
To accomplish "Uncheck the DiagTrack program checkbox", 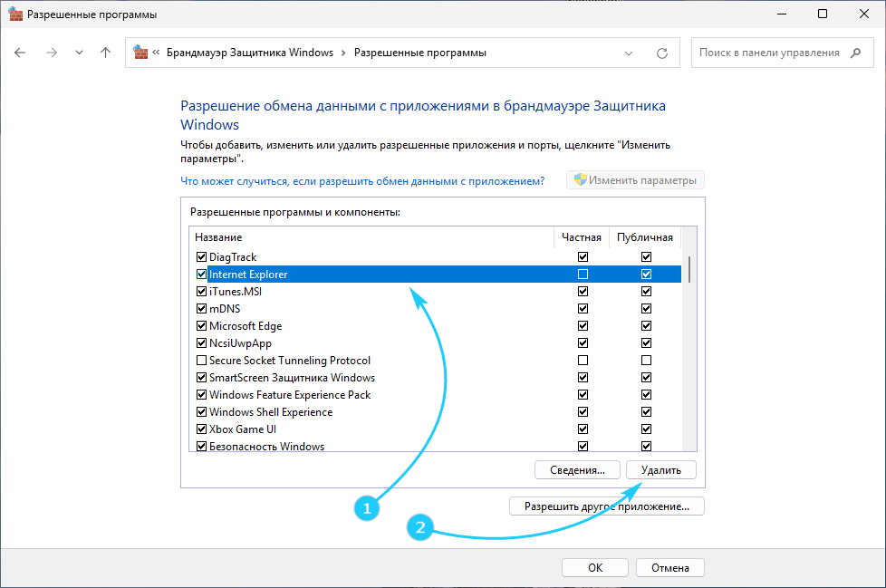I will pyautogui.click(x=201, y=257).
